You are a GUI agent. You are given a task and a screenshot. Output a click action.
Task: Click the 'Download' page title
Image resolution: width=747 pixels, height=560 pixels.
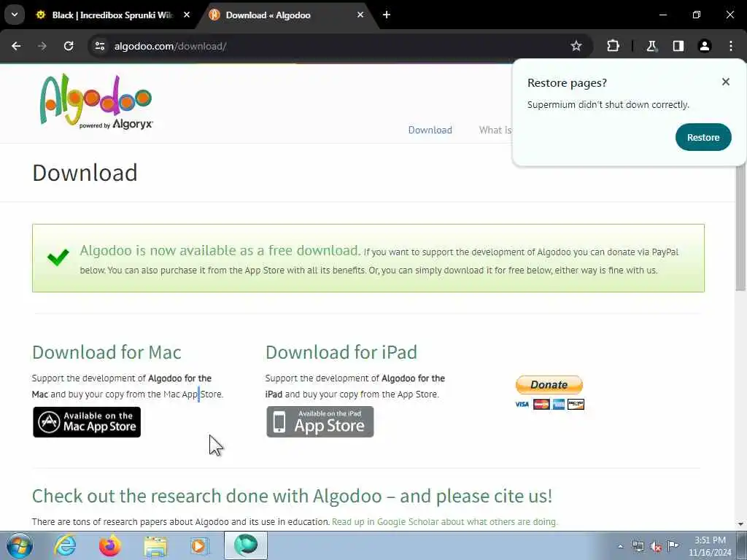(85, 172)
